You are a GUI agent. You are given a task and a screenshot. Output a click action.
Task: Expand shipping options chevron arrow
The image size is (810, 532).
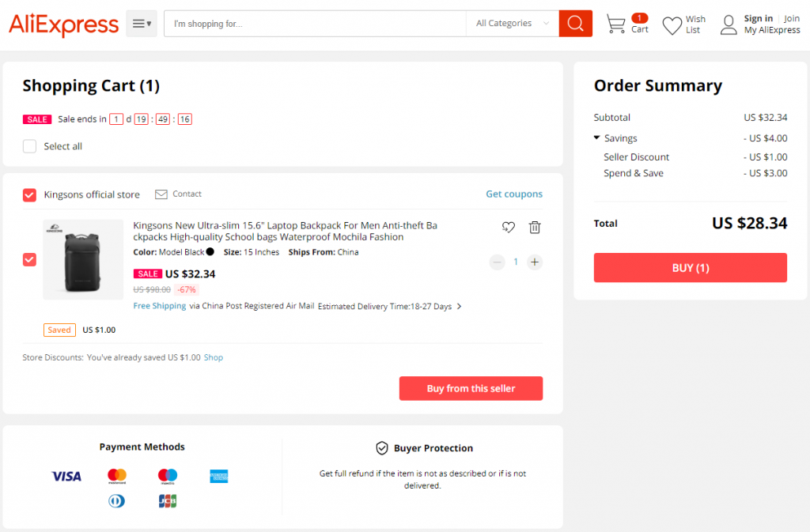pos(460,307)
